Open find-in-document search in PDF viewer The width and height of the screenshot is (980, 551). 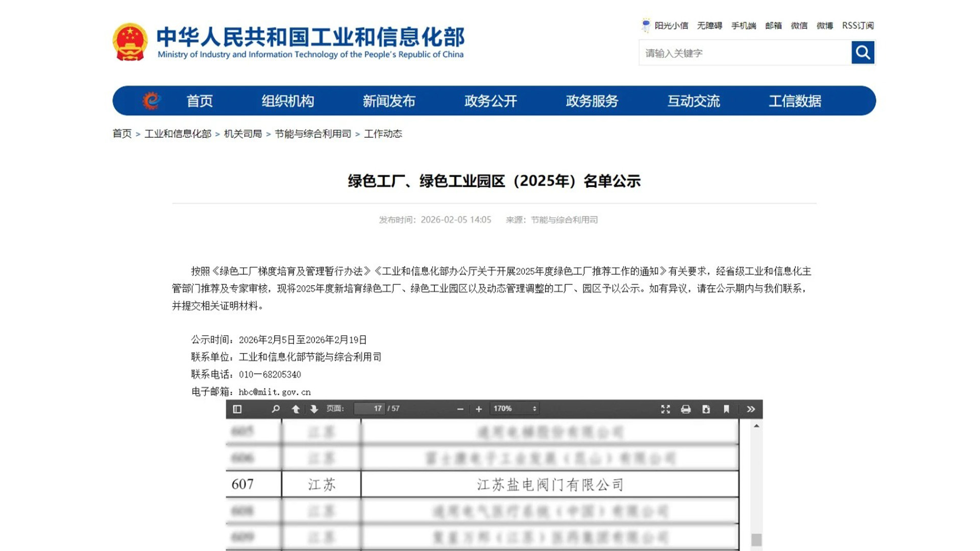tap(276, 409)
